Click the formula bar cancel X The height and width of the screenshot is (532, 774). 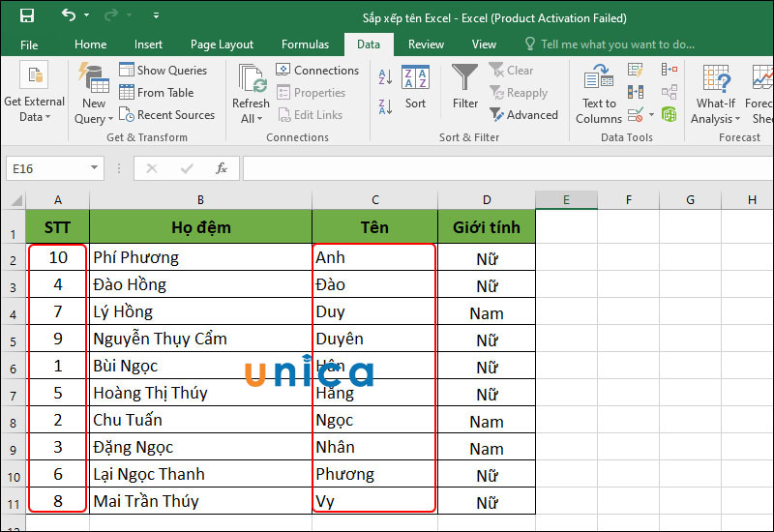click(152, 168)
